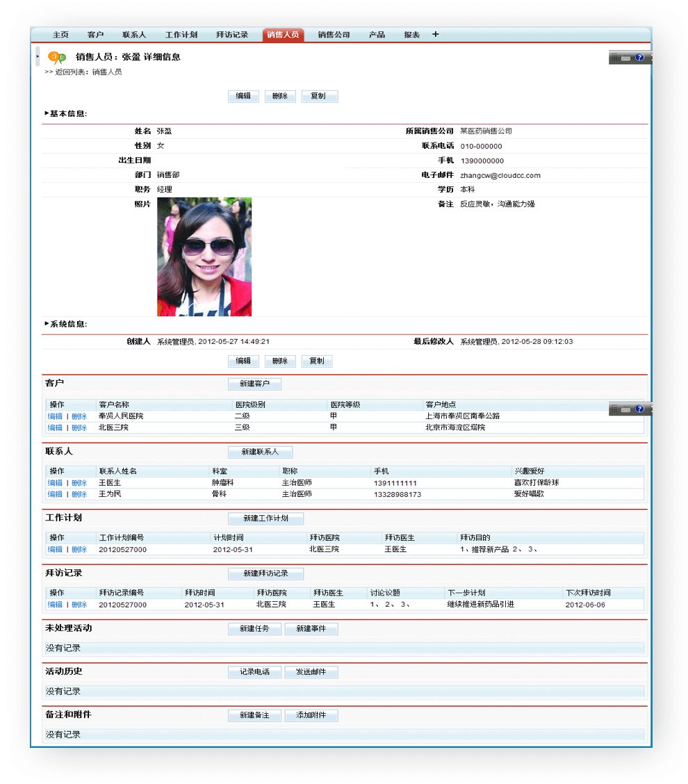Click the 新建联系人 button
This screenshot has height=784, width=688.
click(260, 452)
